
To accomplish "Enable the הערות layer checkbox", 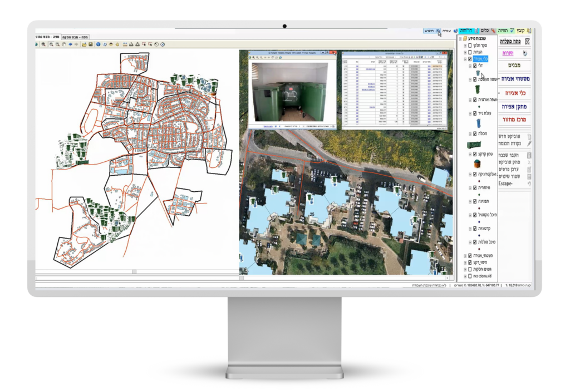I will tap(470, 53).
